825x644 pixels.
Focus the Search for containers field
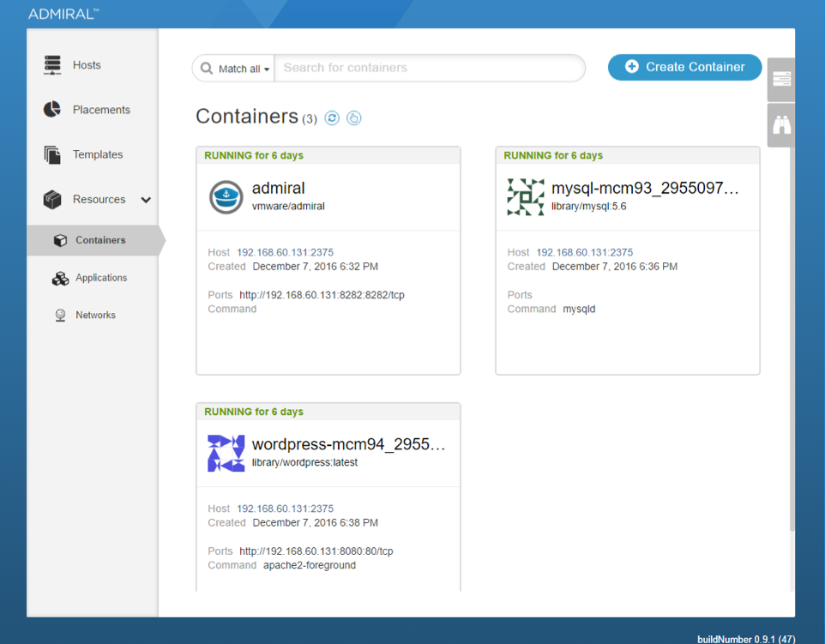coord(430,68)
